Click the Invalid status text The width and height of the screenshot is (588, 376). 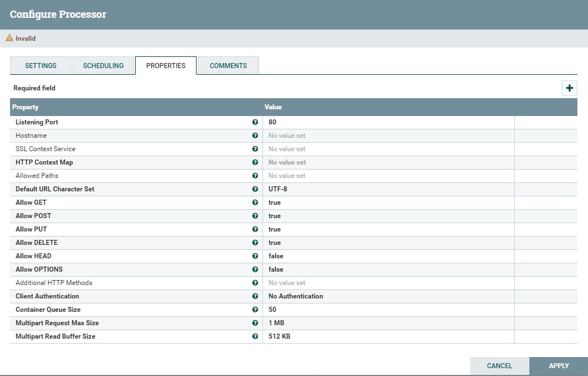26,38
